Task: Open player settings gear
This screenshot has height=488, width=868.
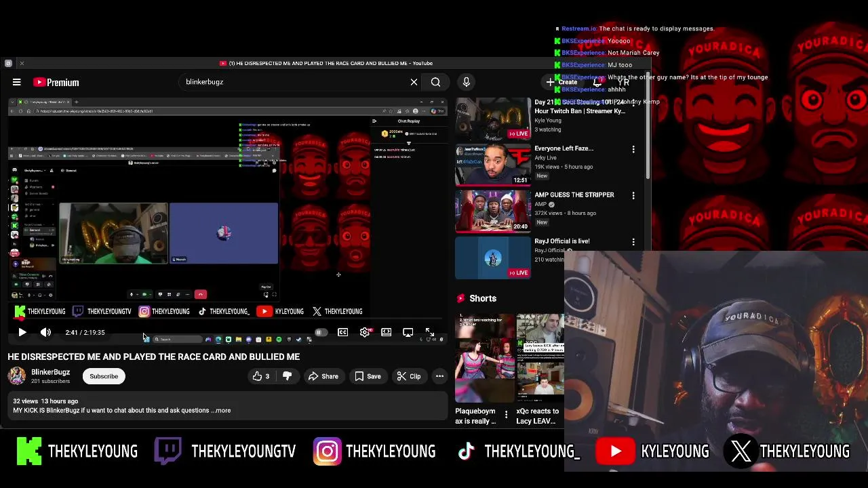Action: click(x=365, y=332)
